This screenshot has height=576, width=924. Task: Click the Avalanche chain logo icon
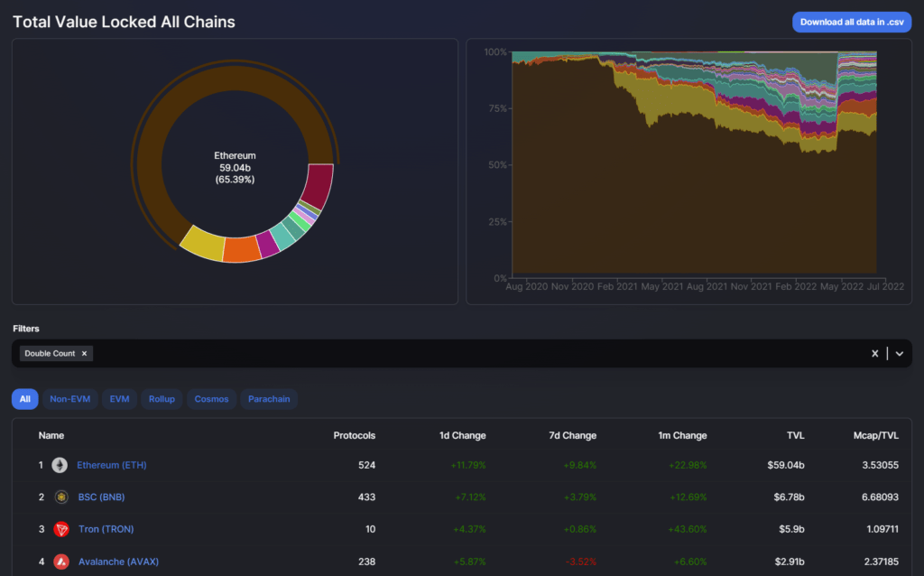click(x=61, y=562)
